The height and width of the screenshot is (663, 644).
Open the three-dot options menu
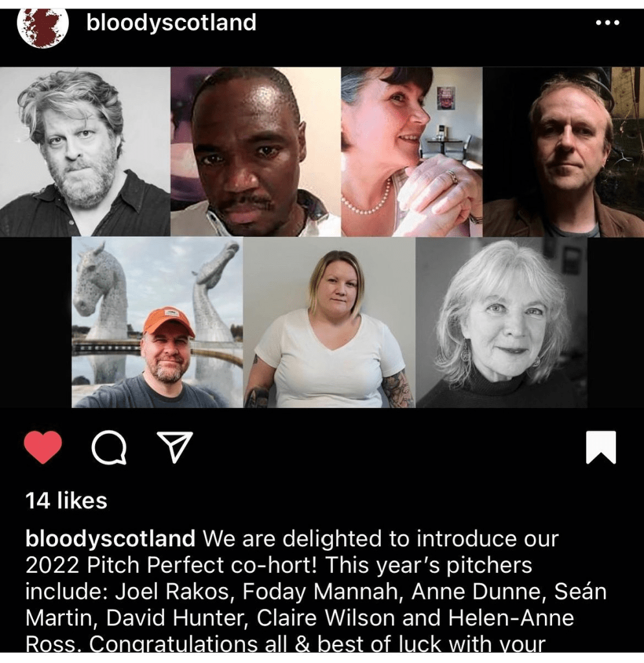pos(608,23)
